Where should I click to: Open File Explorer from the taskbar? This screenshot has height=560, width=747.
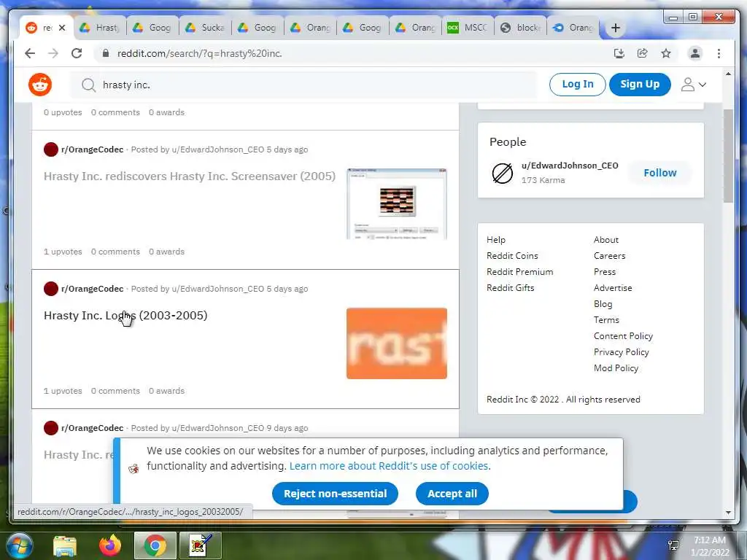point(65,545)
